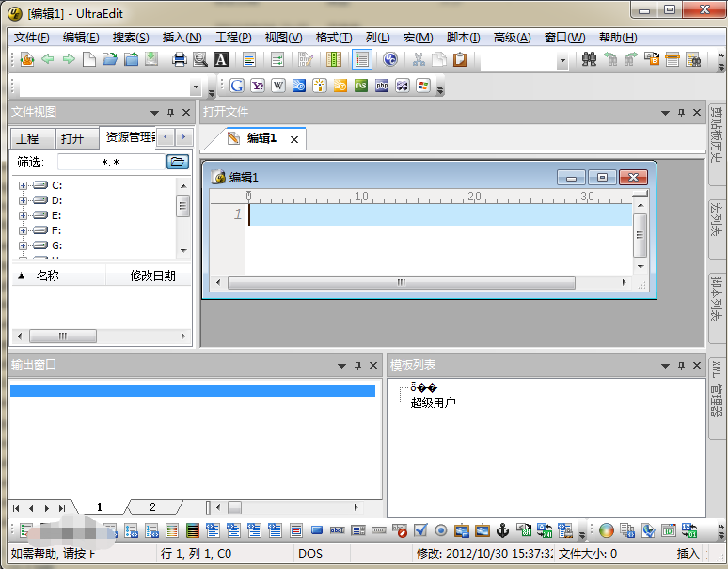Open the find combo box dropdown in toolbar
Screen dimensions: 728x569
(x=562, y=60)
